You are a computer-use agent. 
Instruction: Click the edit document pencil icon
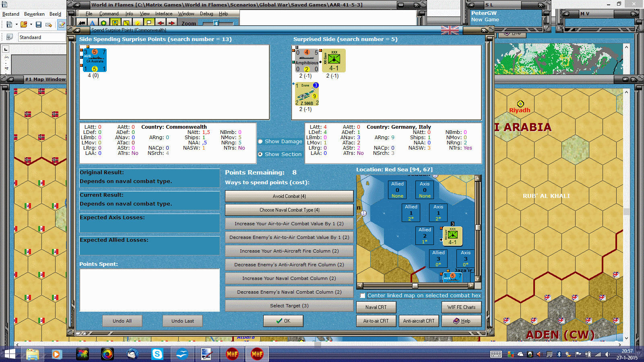62,25
